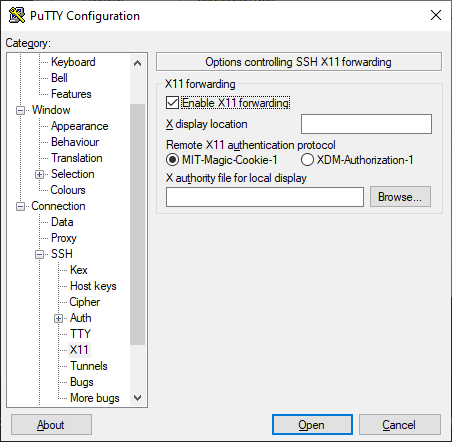
Task: Click the About button
Action: tap(51, 425)
